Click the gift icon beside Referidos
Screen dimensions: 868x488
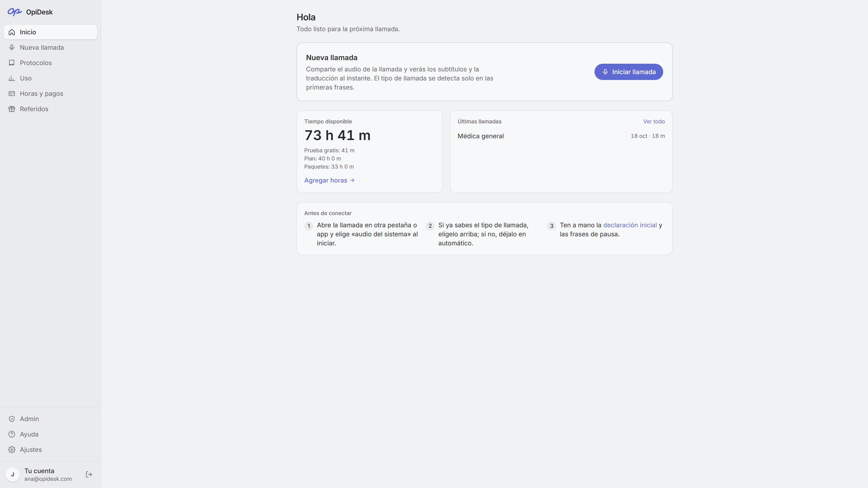coord(12,109)
